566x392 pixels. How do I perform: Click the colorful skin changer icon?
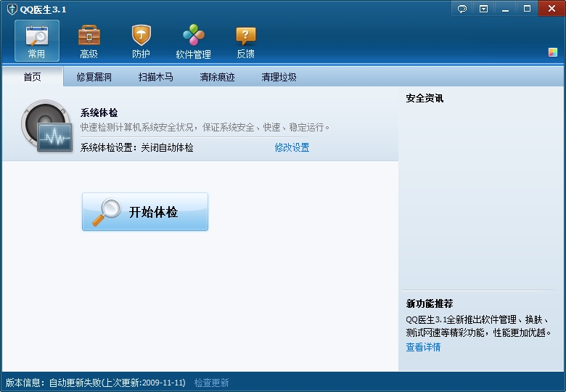coord(553,52)
